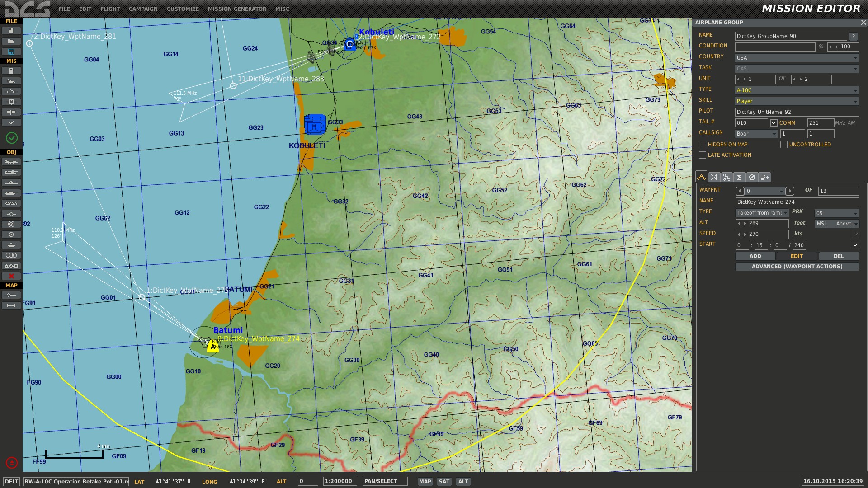Click the green circular fly-mission check icon
This screenshot has width=868, height=488.
(12, 138)
